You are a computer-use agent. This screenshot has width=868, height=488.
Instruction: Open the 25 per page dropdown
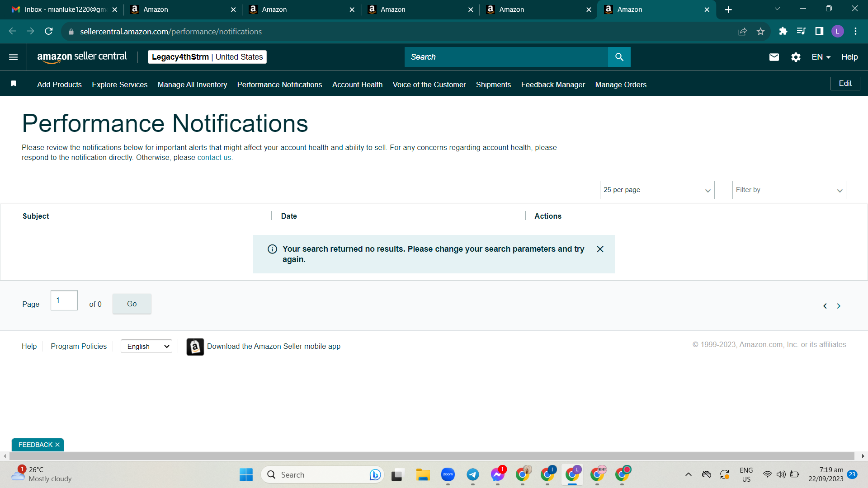tap(657, 190)
